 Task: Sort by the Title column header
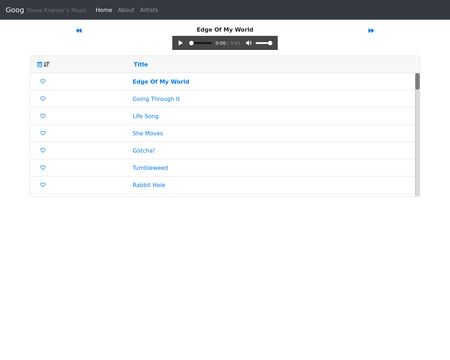[x=141, y=64]
